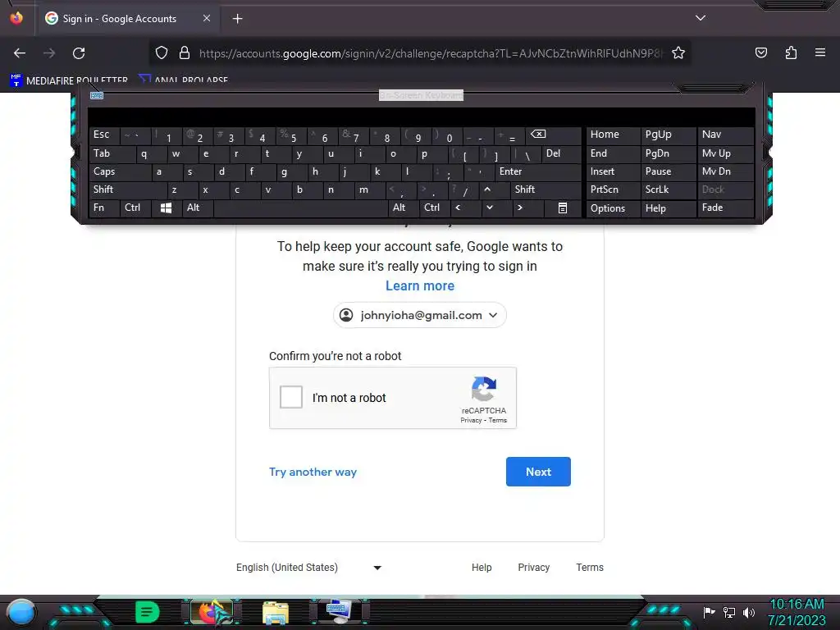The height and width of the screenshot is (630, 840).
Task: Toggle the Caps key on the keyboard
Action: [x=120, y=171]
